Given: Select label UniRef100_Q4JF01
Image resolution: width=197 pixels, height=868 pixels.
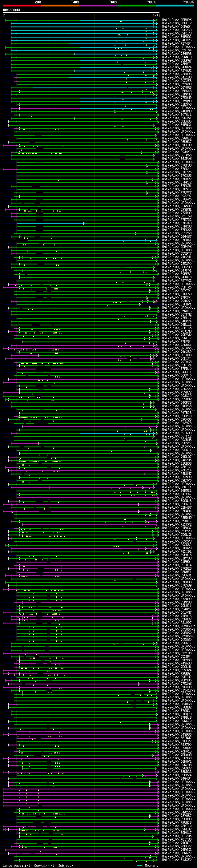Looking at the screenshot, I should point(176,271).
